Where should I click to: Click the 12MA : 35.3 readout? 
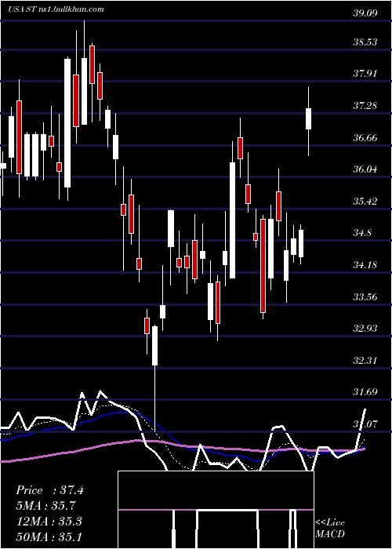click(49, 521)
